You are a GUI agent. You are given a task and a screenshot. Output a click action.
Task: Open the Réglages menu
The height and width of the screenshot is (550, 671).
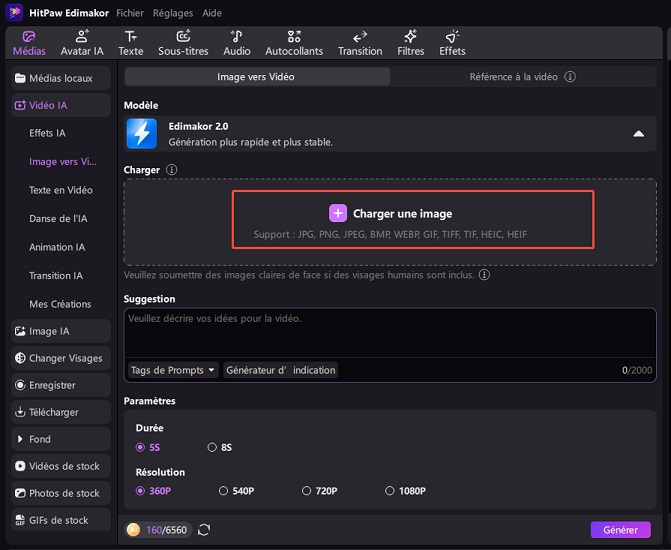173,14
